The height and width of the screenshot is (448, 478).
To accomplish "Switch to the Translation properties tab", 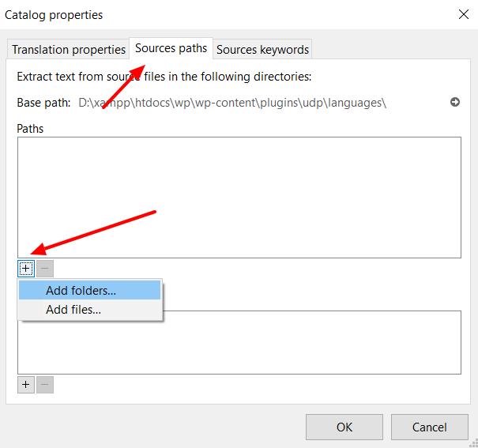I will coord(69,49).
